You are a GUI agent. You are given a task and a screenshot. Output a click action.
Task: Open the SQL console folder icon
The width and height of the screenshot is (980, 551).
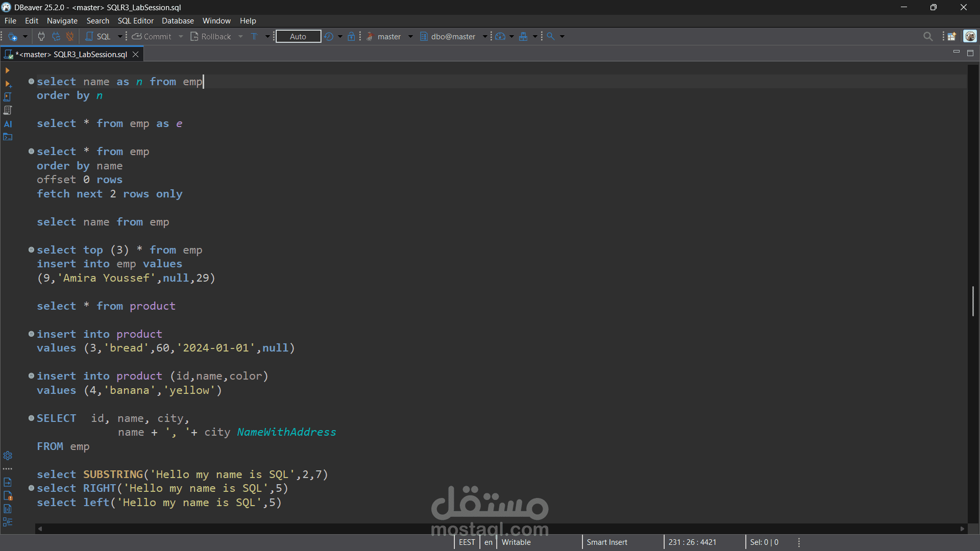click(8, 137)
